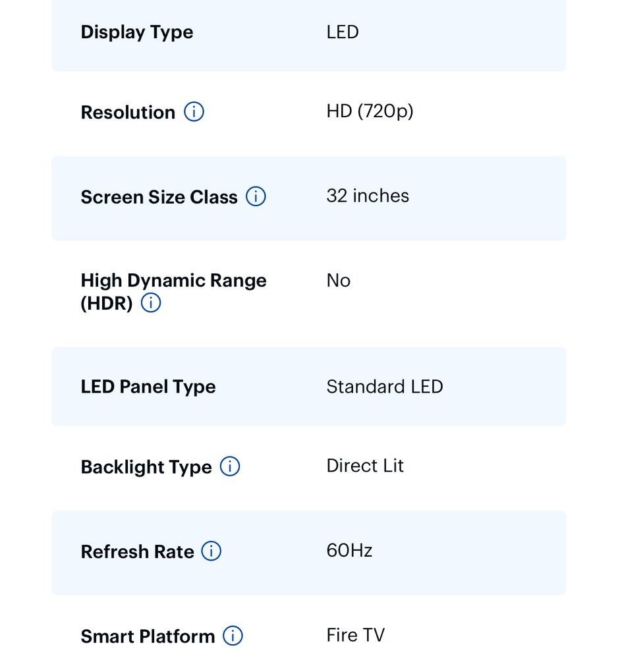
Task: Select the Standard LED value
Action: coord(385,386)
